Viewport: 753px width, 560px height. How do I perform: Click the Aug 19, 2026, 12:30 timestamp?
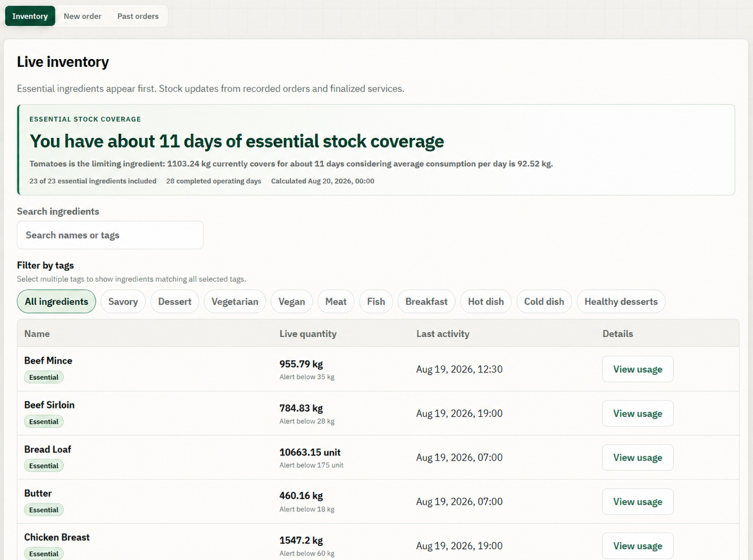click(459, 369)
